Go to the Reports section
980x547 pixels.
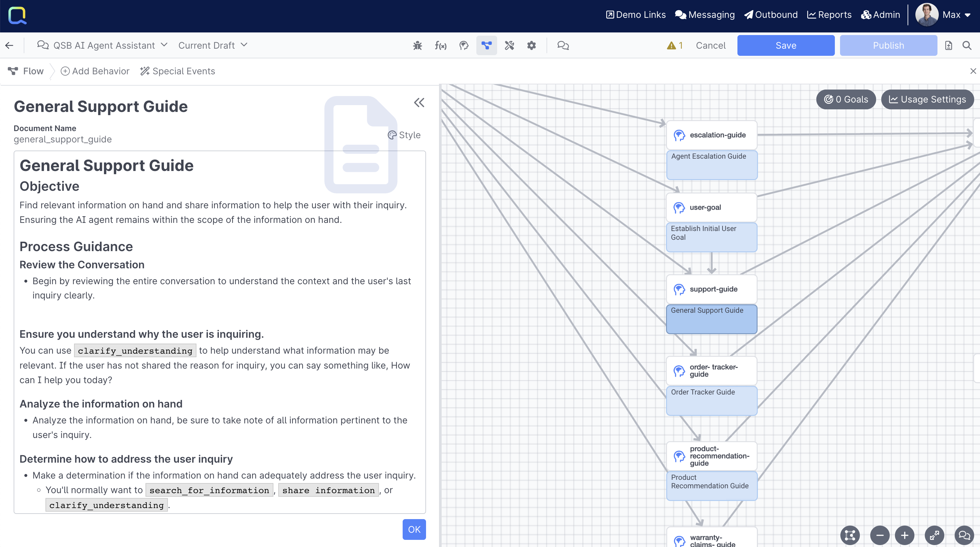[x=829, y=15]
